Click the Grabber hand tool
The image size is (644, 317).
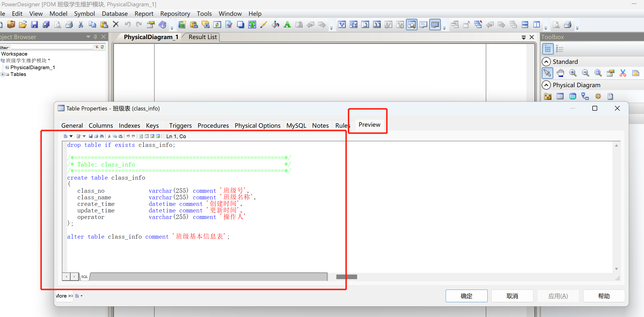pos(560,73)
